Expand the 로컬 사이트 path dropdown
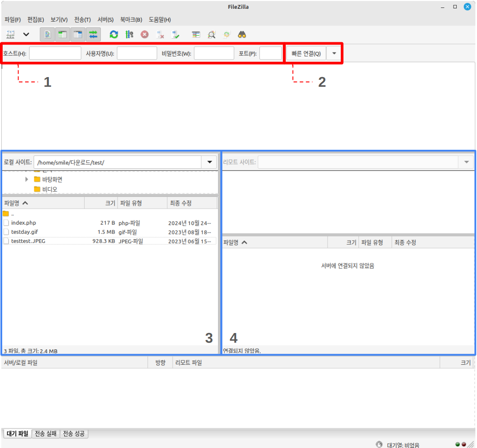 click(x=209, y=162)
